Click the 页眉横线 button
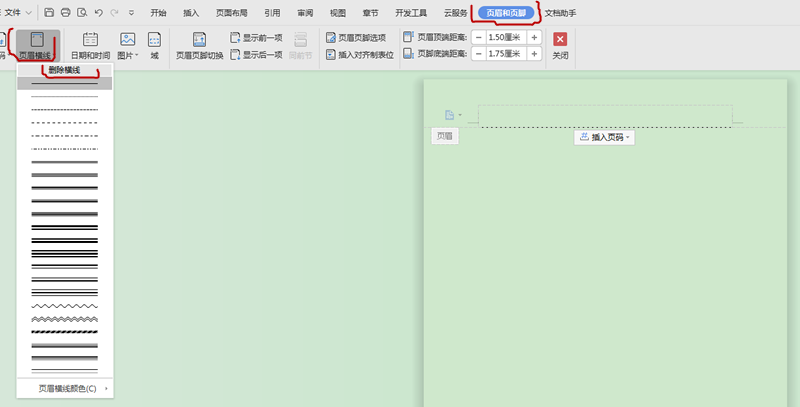Image resolution: width=800 pixels, height=407 pixels. pyautogui.click(x=38, y=46)
